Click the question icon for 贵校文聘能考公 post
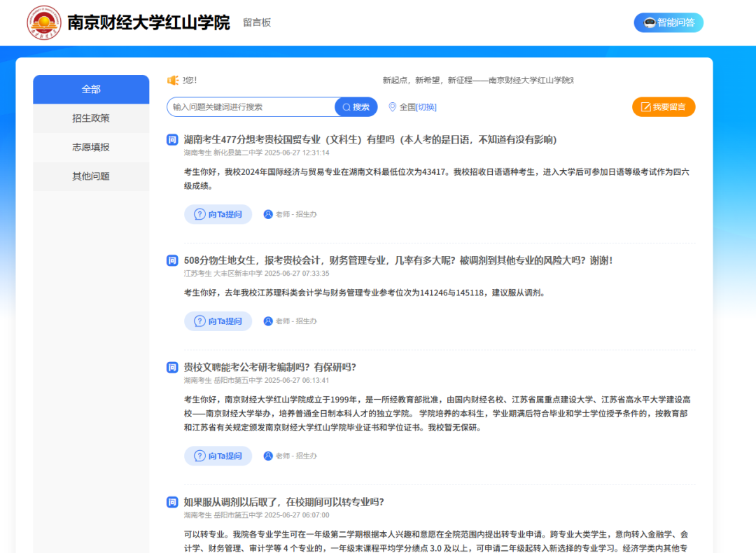 (172, 367)
